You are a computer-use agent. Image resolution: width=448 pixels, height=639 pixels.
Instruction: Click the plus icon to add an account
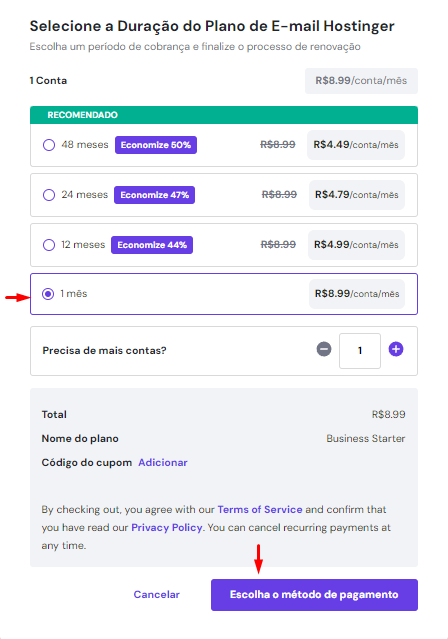[396, 349]
